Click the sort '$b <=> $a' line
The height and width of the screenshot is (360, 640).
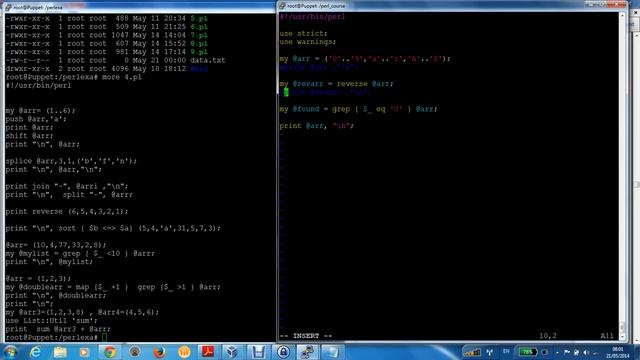coord(113,228)
